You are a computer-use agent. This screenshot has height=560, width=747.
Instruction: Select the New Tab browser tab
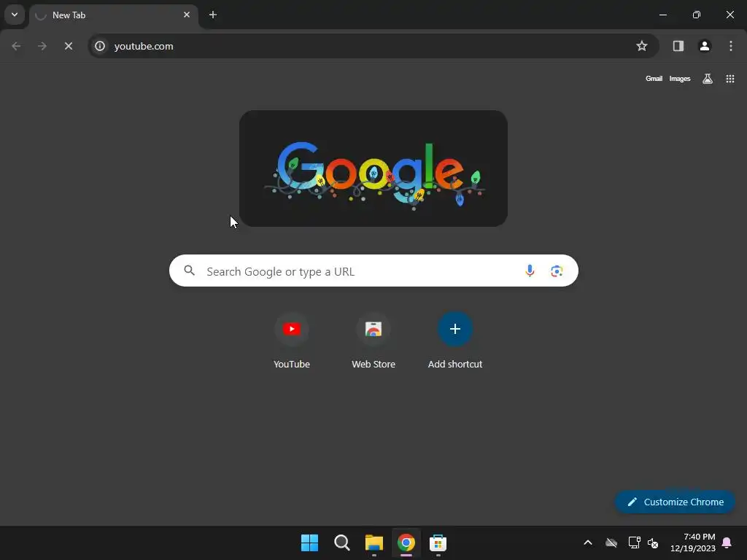pyautogui.click(x=114, y=15)
